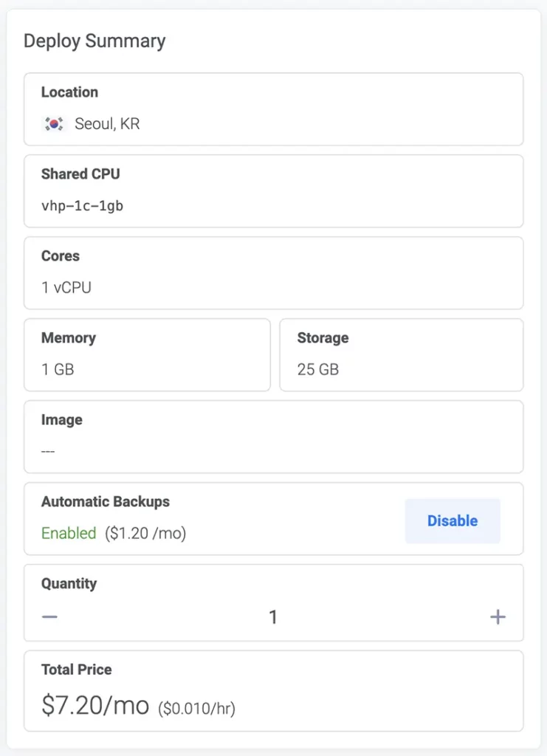Click the Cores 1 vCPU card
This screenshot has height=756, width=547.
[x=274, y=273]
